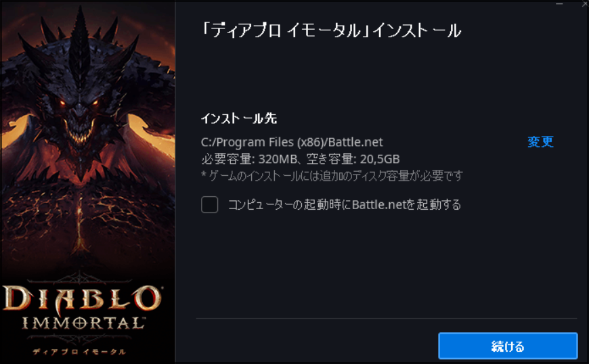Minimize the installer window
Screen dimensions: 589x364
(559, 4)
